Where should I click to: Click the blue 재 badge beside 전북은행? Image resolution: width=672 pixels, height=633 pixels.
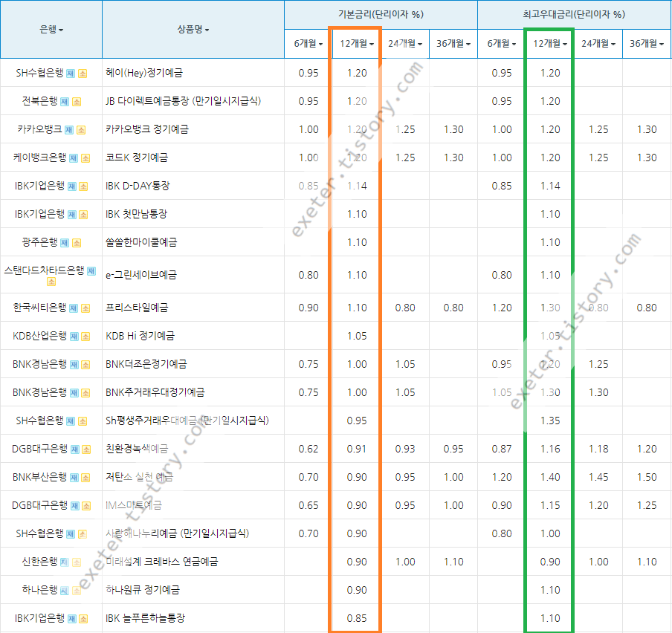pyautogui.click(x=65, y=102)
